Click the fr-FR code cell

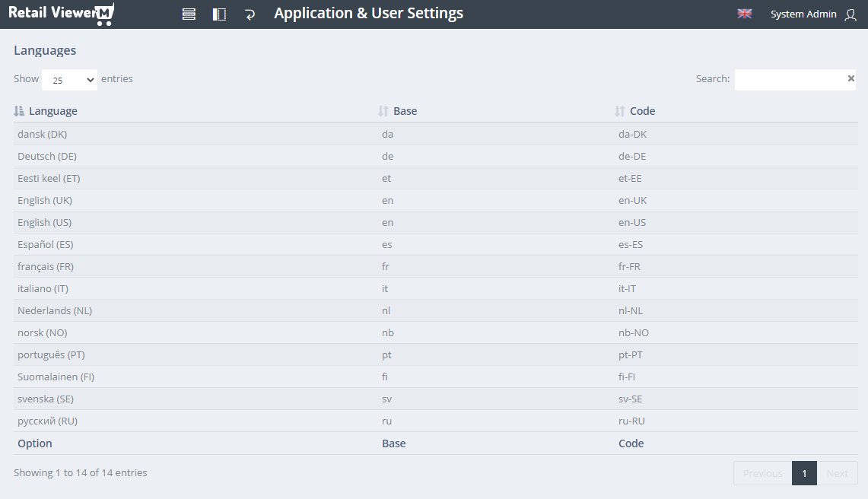click(x=629, y=266)
